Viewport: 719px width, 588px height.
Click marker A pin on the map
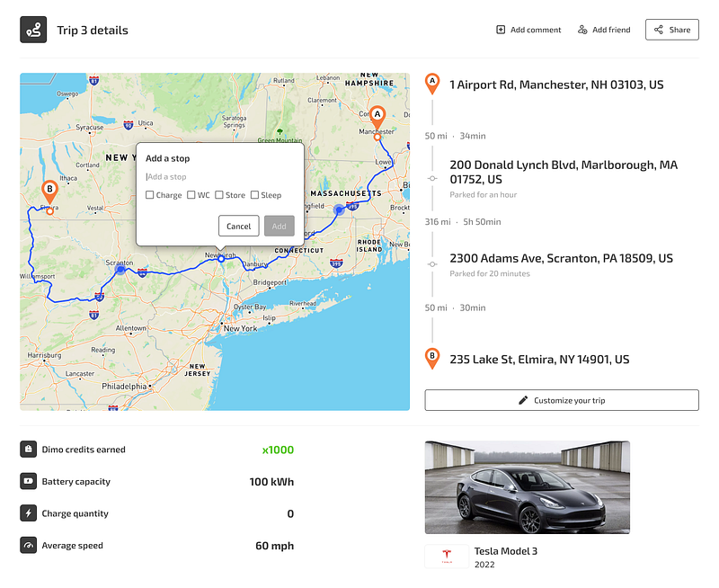pyautogui.click(x=377, y=118)
